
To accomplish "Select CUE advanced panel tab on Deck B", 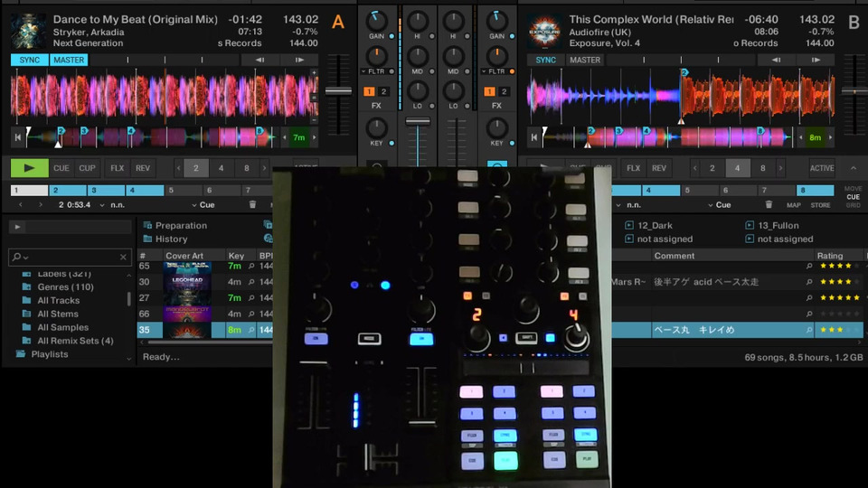I will tap(853, 197).
